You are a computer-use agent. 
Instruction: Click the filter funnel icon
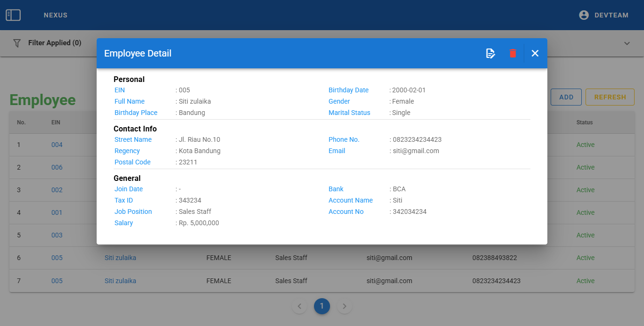(17, 43)
